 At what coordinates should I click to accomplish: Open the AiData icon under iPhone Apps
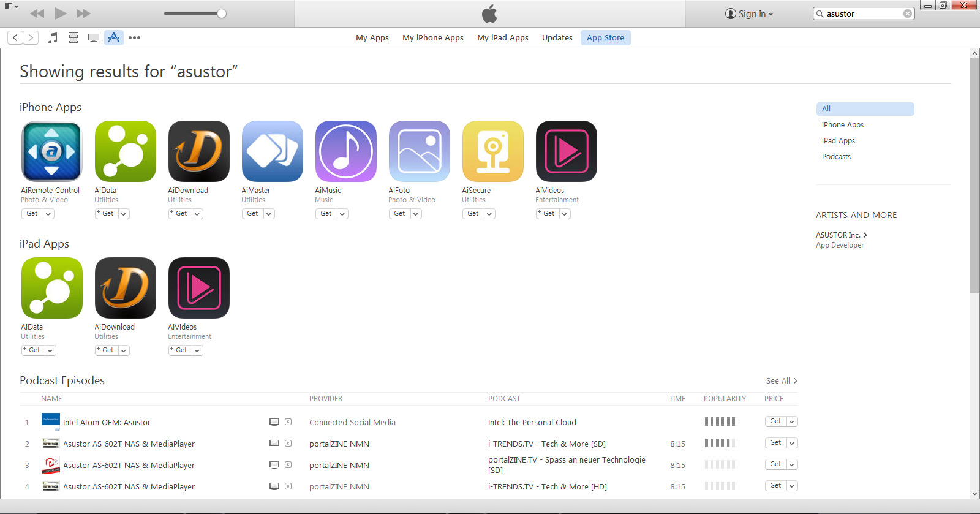125,151
